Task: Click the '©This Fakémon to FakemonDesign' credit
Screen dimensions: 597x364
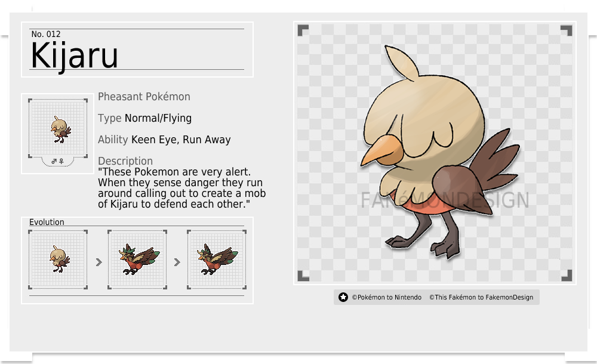Action: tap(481, 297)
